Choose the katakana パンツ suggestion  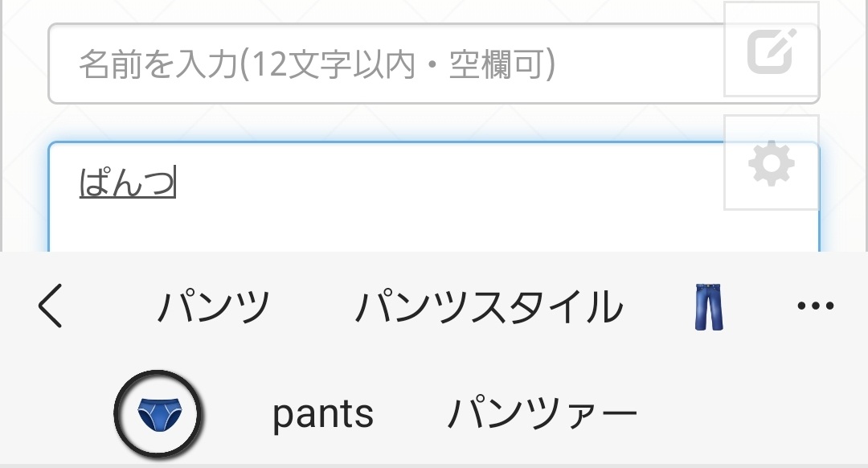pos(214,307)
